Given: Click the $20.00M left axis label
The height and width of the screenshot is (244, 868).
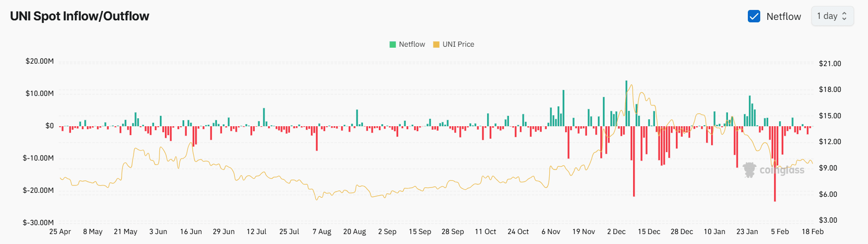Looking at the screenshot, I should pyautogui.click(x=40, y=61).
